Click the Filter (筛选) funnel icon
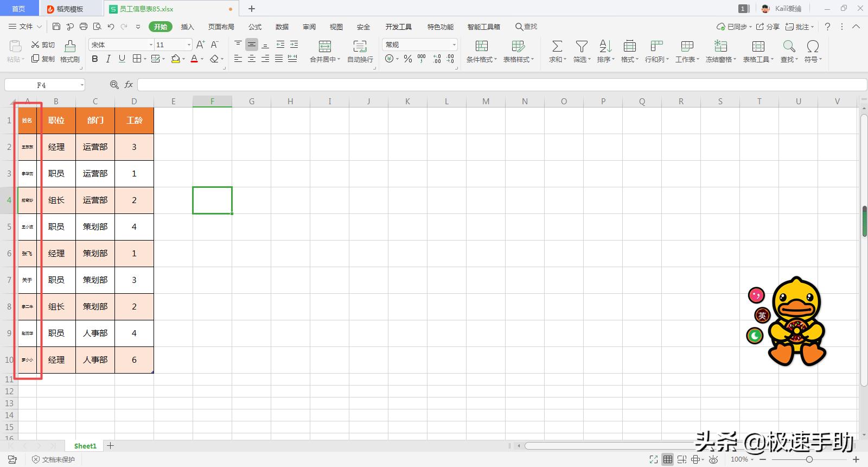The height and width of the screenshot is (467, 868). pos(582,47)
